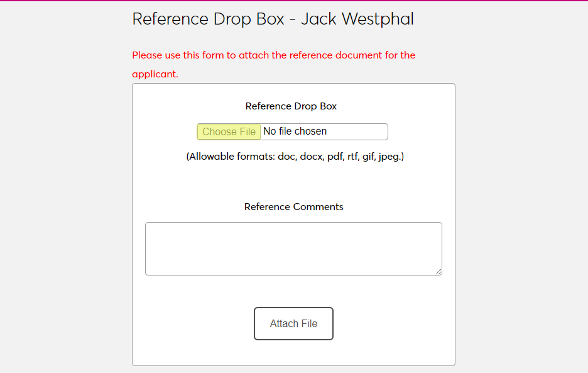588x373 pixels.
Task: Click applicant name Jack Westphal in heading
Action: 357,19
